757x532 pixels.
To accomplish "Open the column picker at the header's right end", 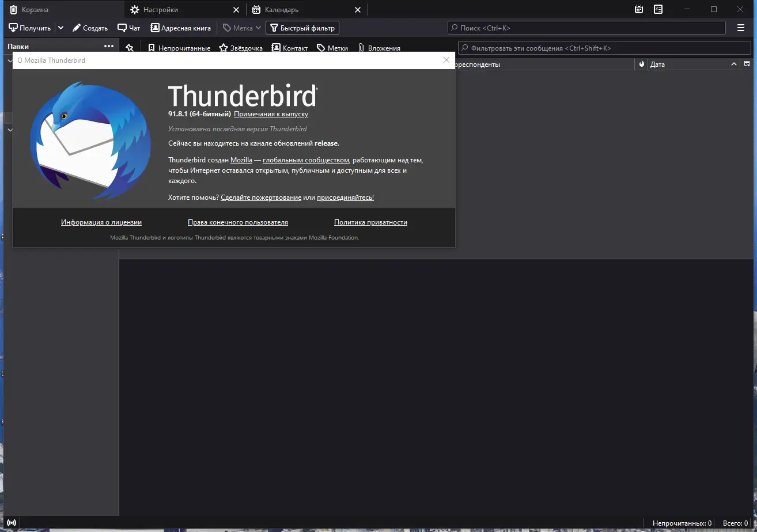I will pyautogui.click(x=747, y=64).
